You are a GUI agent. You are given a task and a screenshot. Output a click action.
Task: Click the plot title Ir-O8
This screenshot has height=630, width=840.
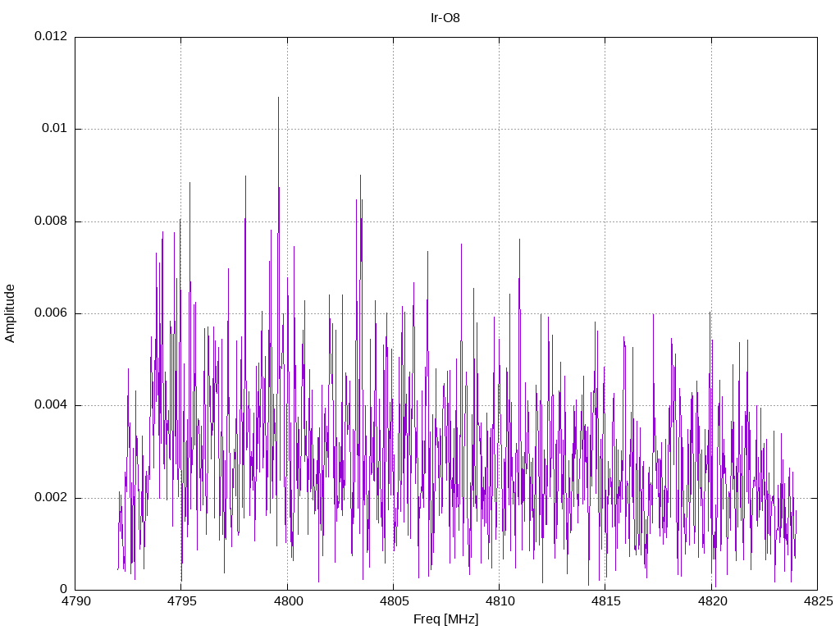tap(445, 18)
